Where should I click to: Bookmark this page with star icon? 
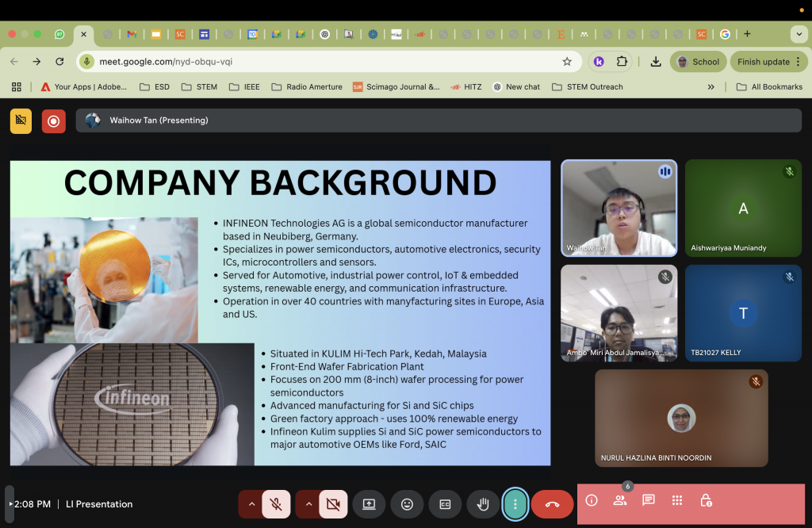tap(567, 62)
